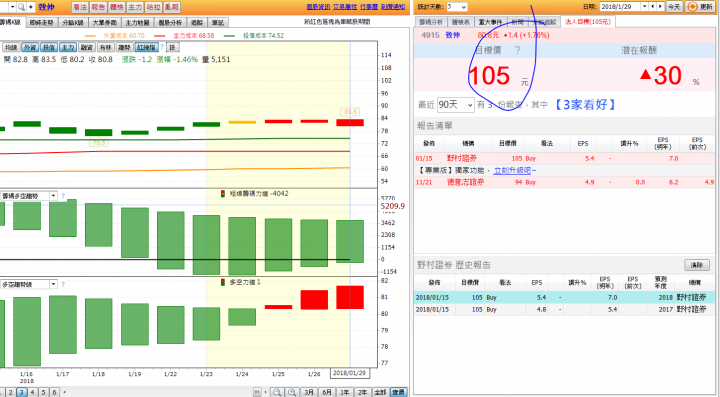The width and height of the screenshot is (720, 397).
Task: Go to next date arrow
Action: (x=660, y=7)
